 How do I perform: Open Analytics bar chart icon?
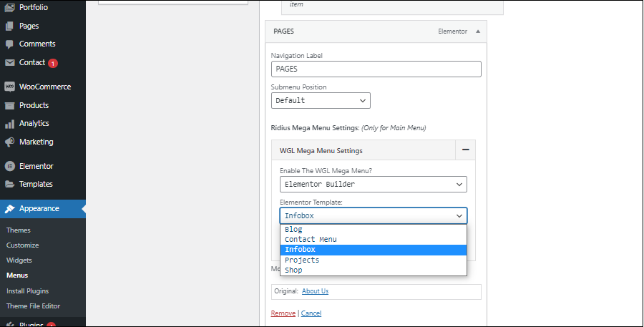[x=9, y=124]
